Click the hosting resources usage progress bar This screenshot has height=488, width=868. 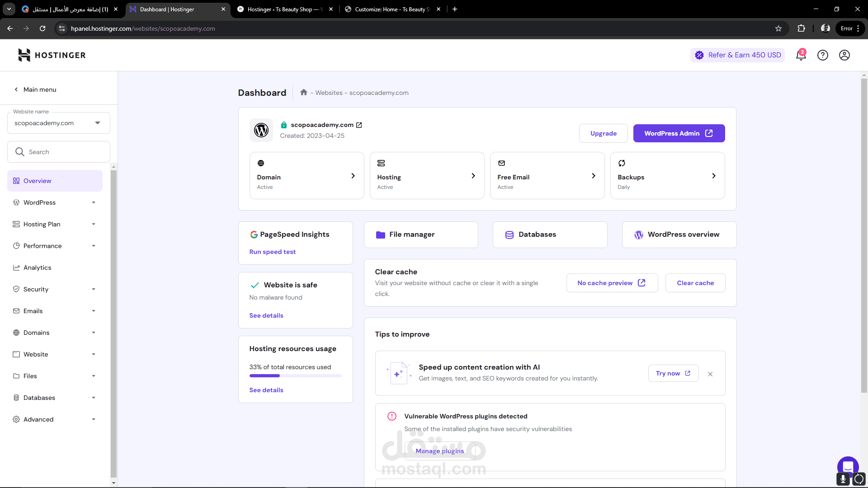[x=295, y=375]
